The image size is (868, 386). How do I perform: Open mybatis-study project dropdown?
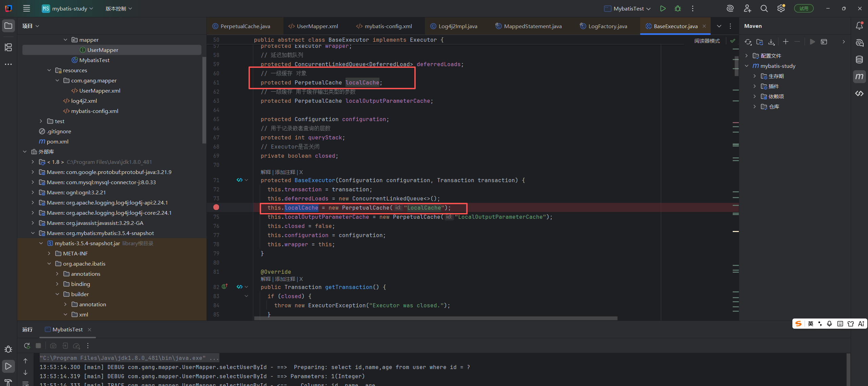pyautogui.click(x=67, y=8)
